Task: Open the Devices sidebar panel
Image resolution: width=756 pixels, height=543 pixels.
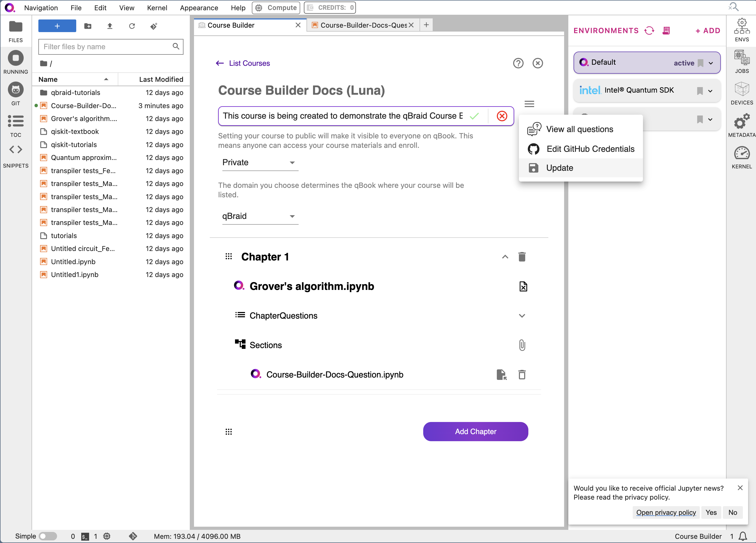Action: click(x=742, y=93)
